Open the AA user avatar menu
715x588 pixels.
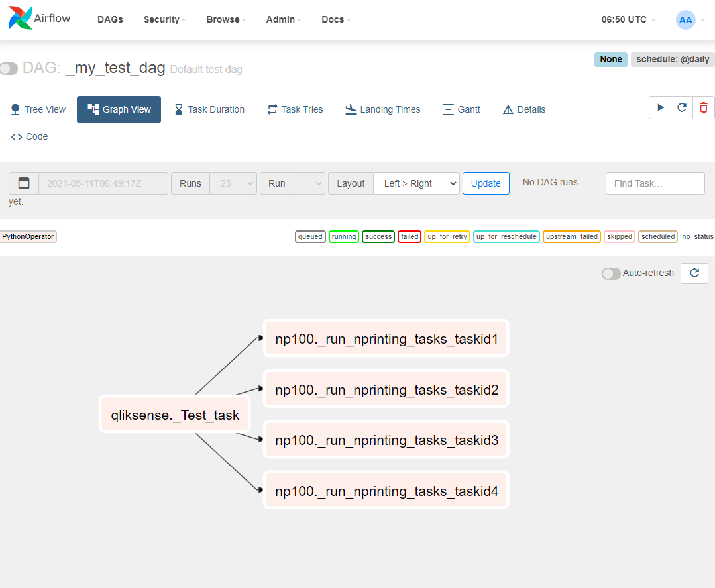pos(686,20)
